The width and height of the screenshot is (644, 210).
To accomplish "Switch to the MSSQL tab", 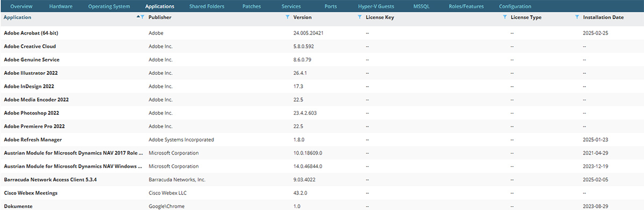I will [x=422, y=6].
